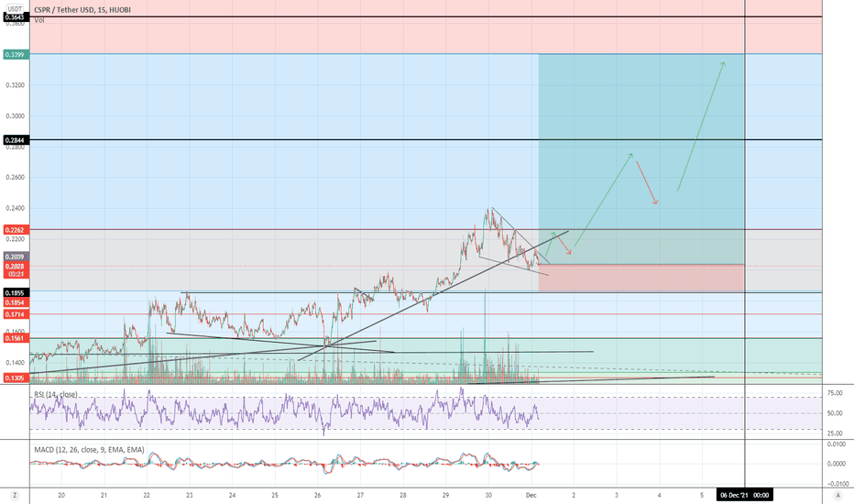Click the Dec label on the time axis
Screen dimensions: 854x504
point(531,495)
